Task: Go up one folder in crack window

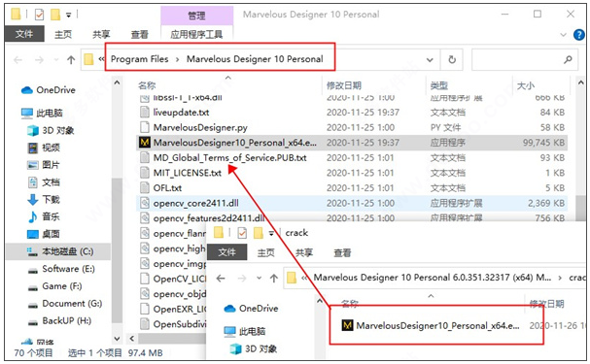Action: pos(274,279)
